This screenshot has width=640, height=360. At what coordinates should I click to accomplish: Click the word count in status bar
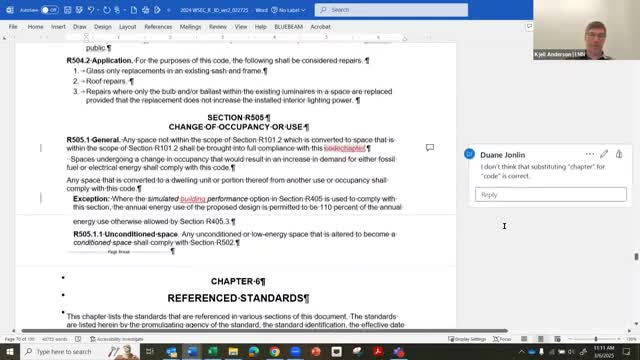tap(55, 339)
